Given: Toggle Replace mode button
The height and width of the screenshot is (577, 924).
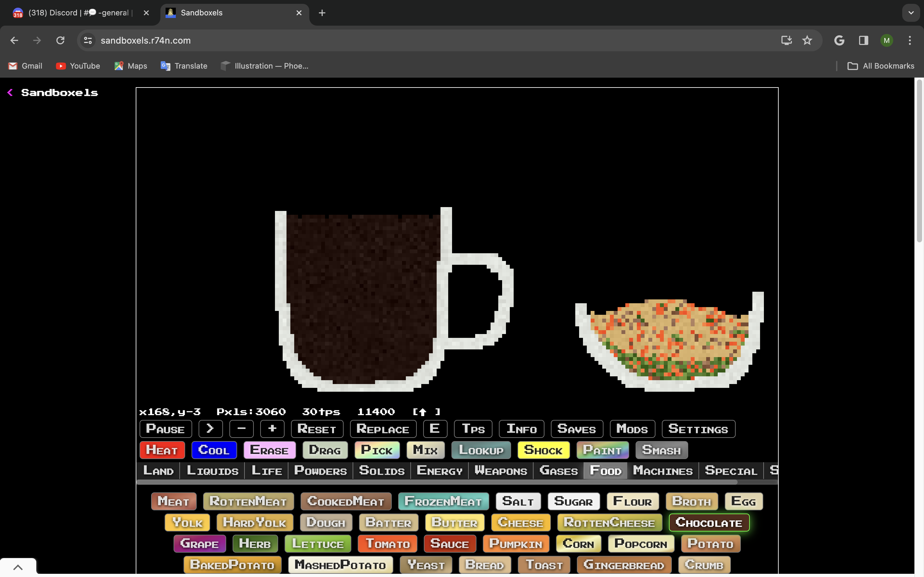Looking at the screenshot, I should coord(382,429).
